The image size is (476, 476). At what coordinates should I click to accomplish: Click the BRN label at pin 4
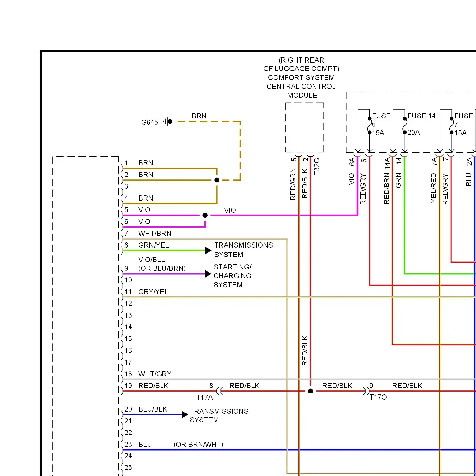click(x=146, y=198)
